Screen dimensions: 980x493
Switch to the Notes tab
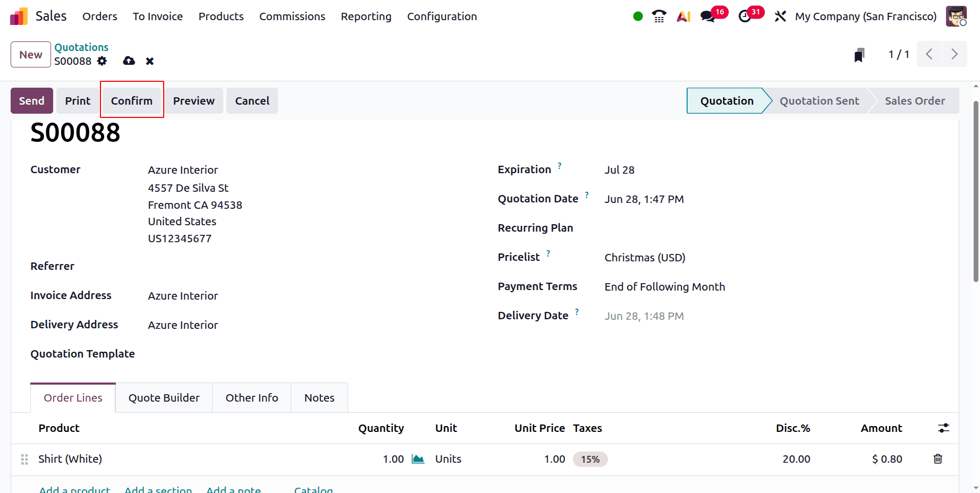[319, 398]
